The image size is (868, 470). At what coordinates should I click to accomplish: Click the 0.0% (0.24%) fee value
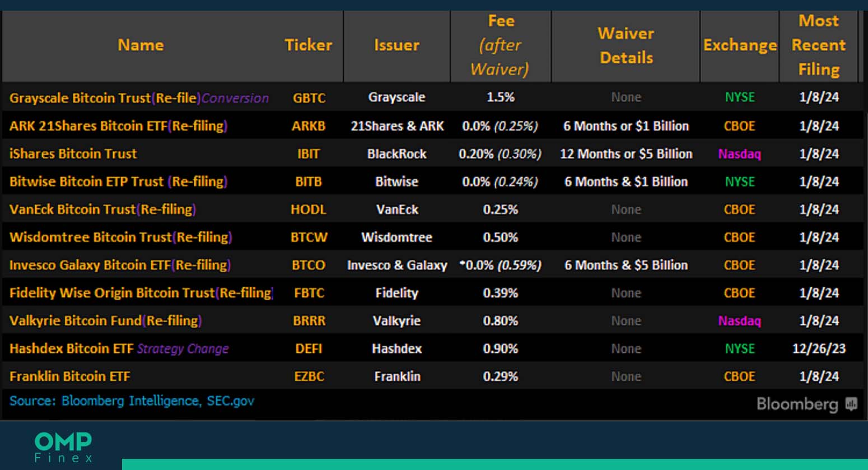500,182
